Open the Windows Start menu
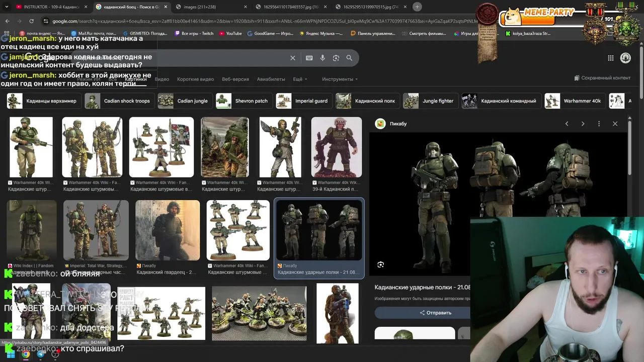Screen dimensions: 644x362 (10, 354)
